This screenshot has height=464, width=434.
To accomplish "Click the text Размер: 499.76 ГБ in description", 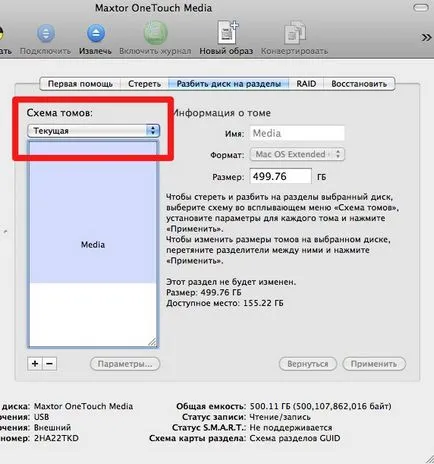I will 204,292.
